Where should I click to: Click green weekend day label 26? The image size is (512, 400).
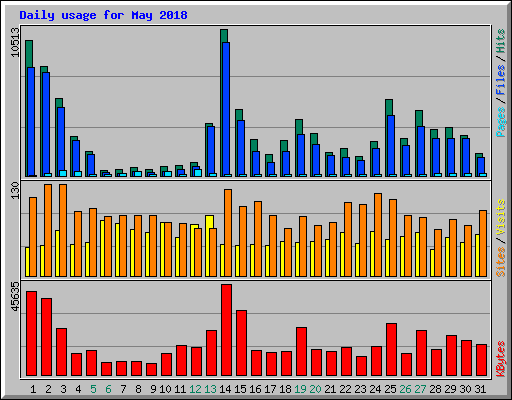(405, 389)
